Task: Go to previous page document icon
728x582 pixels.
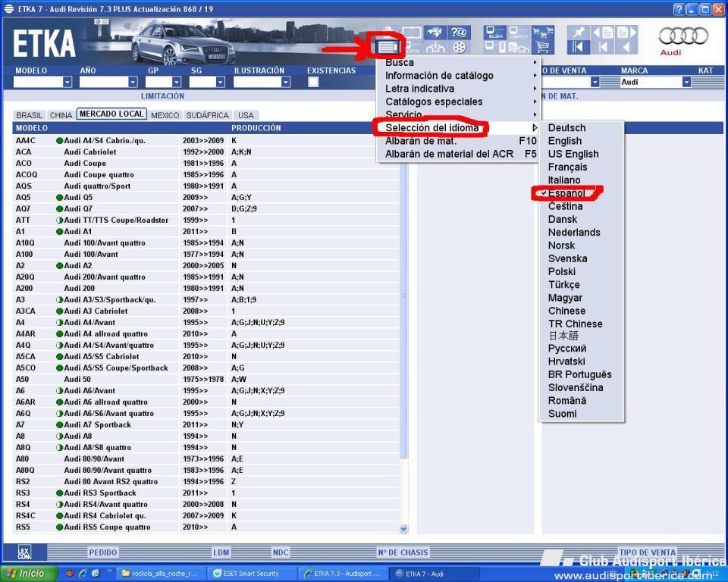Action: click(603, 33)
